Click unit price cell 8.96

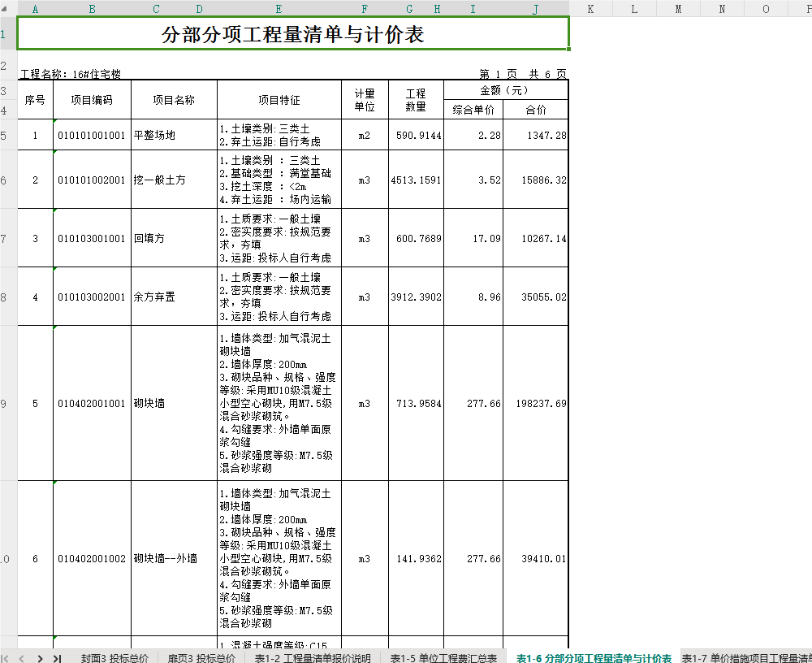pos(473,297)
